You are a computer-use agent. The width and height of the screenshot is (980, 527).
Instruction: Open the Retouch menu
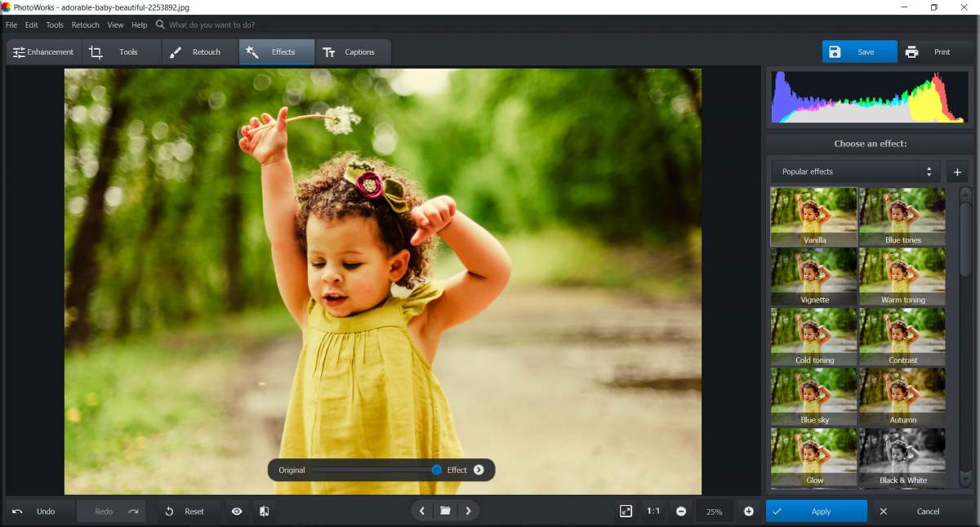tap(84, 25)
